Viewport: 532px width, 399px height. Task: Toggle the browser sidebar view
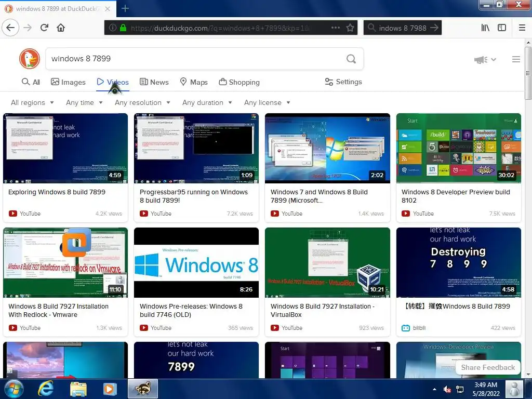coord(502,28)
